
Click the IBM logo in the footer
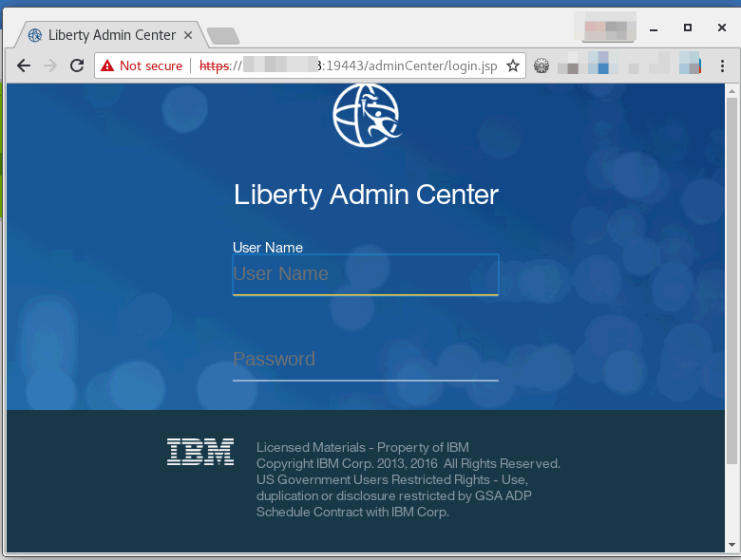point(200,452)
